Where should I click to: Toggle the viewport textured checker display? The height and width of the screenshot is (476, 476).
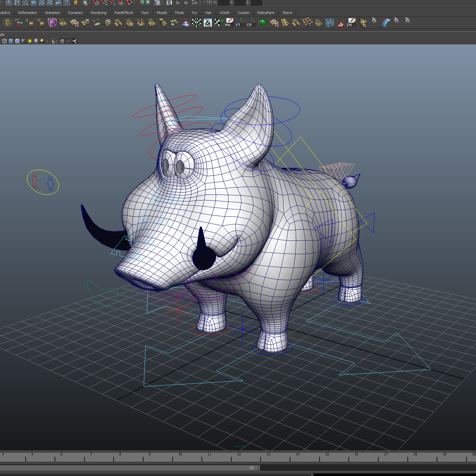(23, 41)
